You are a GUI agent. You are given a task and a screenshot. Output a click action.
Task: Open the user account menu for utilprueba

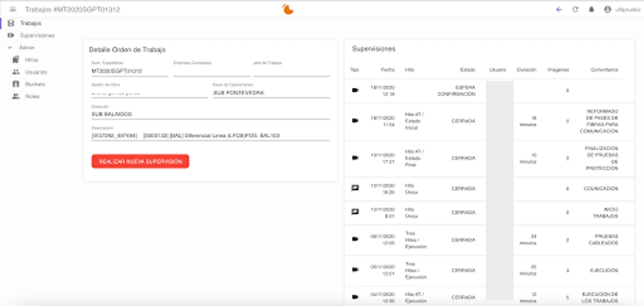tap(607, 9)
